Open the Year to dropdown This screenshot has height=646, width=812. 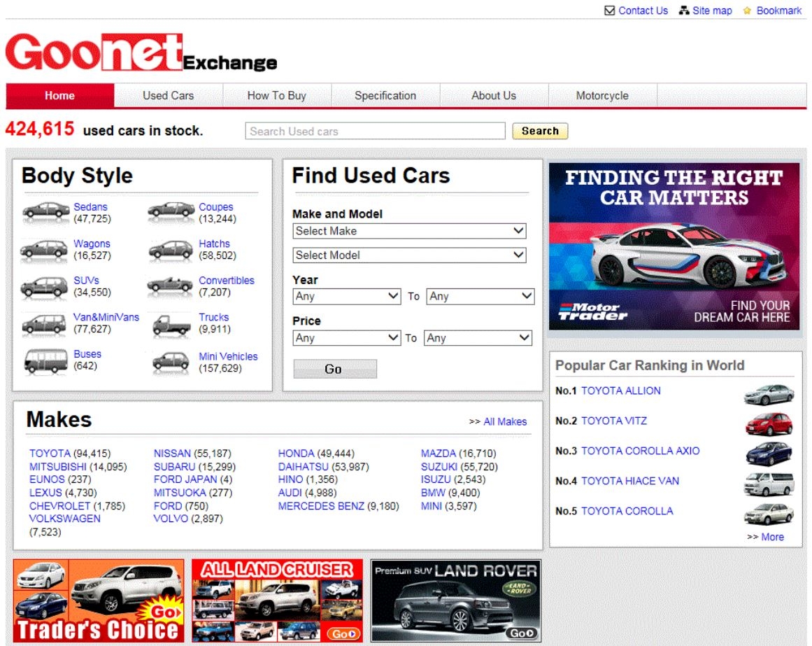click(x=480, y=296)
